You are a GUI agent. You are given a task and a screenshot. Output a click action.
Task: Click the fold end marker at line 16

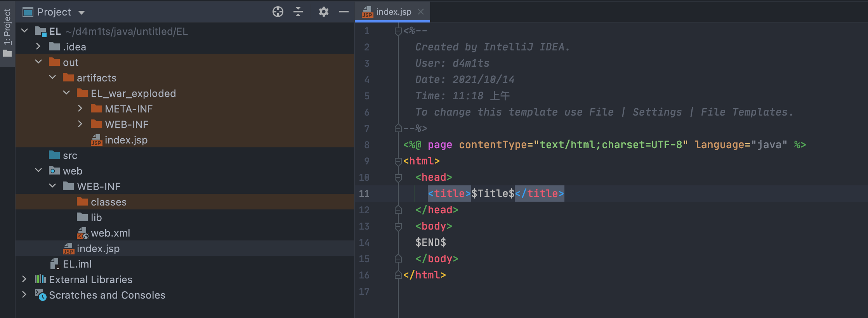[398, 275]
